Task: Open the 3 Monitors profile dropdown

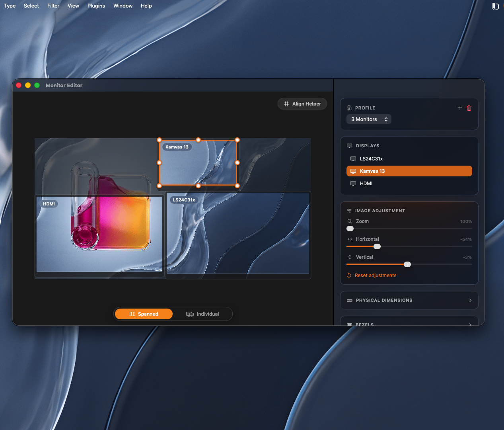Action: pyautogui.click(x=369, y=119)
